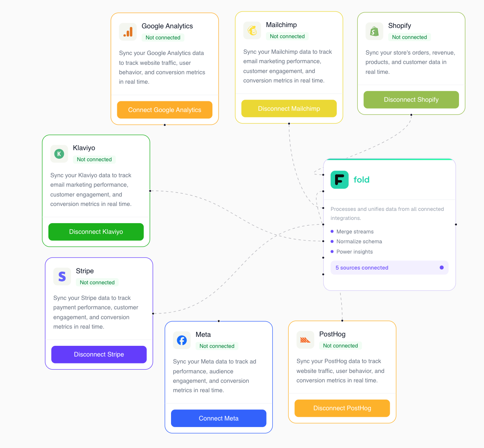
Task: Click the Shopify card description text
Action: (x=410, y=62)
